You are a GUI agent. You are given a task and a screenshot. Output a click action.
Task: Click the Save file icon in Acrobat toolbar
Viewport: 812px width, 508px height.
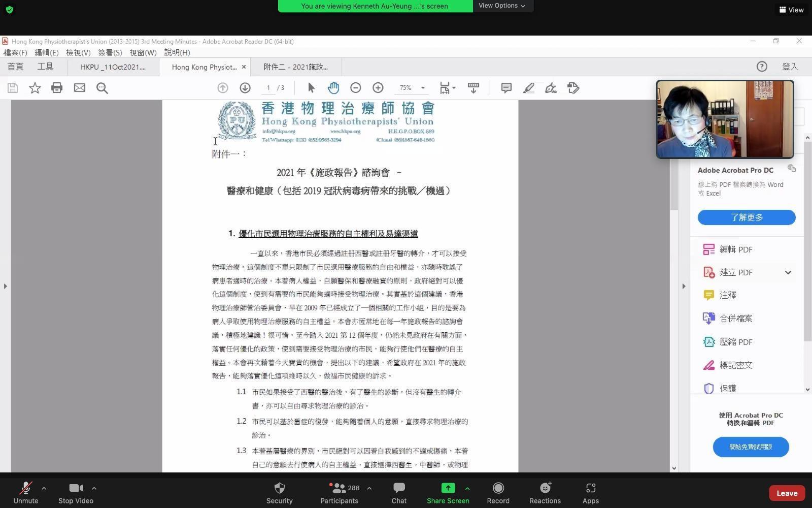pos(13,88)
